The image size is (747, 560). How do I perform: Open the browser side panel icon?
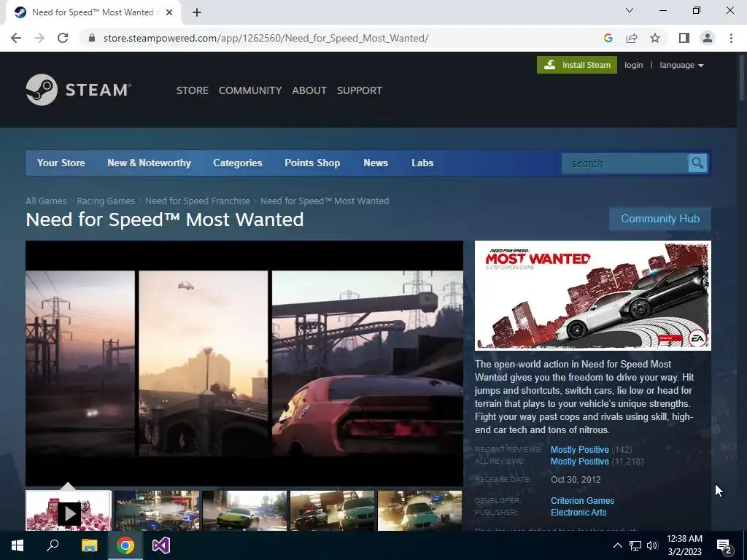684,38
